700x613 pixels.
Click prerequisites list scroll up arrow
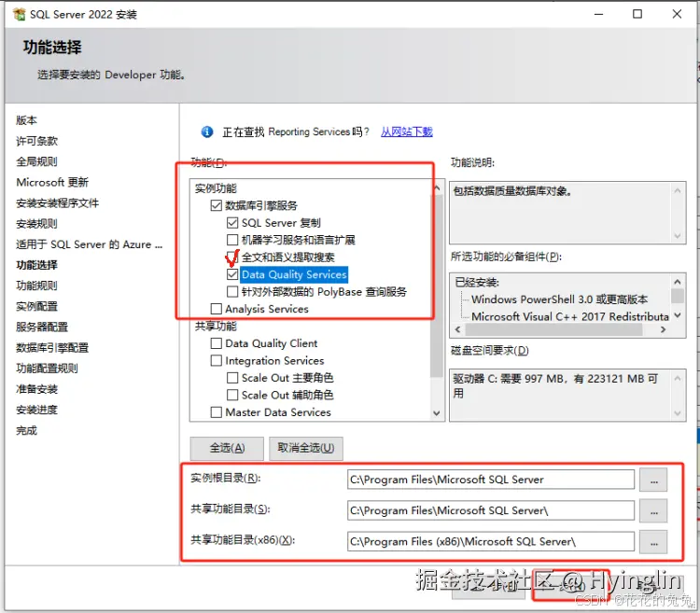678,282
